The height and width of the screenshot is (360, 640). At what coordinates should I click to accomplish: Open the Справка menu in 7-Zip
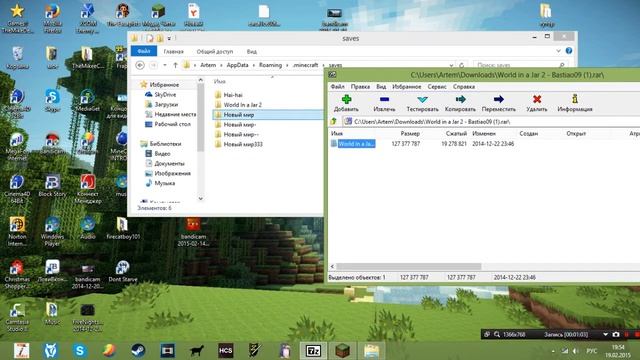464,87
